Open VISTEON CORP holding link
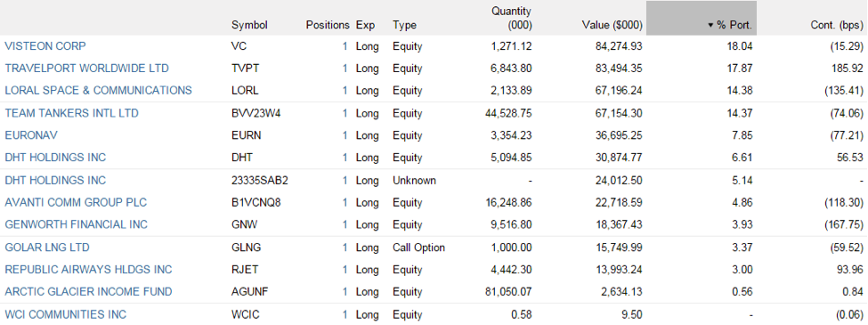The height and width of the screenshot is (325, 868). pos(45,46)
